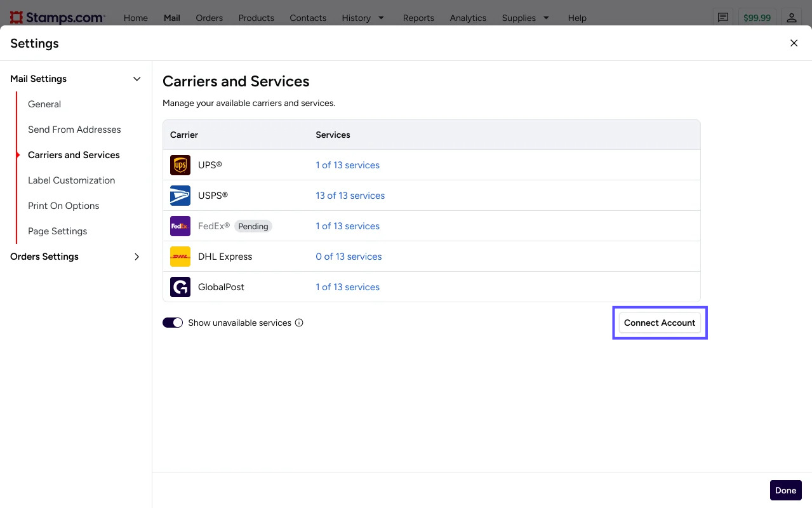Click the Services column header
The image size is (812, 508).
pos(333,135)
